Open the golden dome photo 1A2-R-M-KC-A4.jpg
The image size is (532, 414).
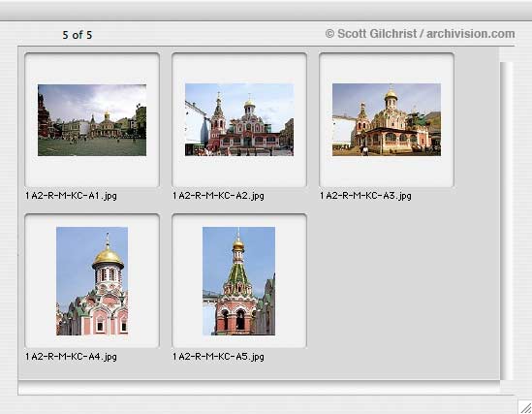[x=92, y=281]
